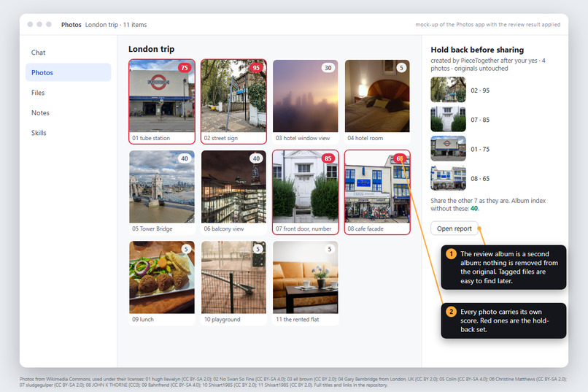Viewport: 588px width, 392px height.
Task: Click the 'London trip' album heading
Action: pyautogui.click(x=151, y=49)
